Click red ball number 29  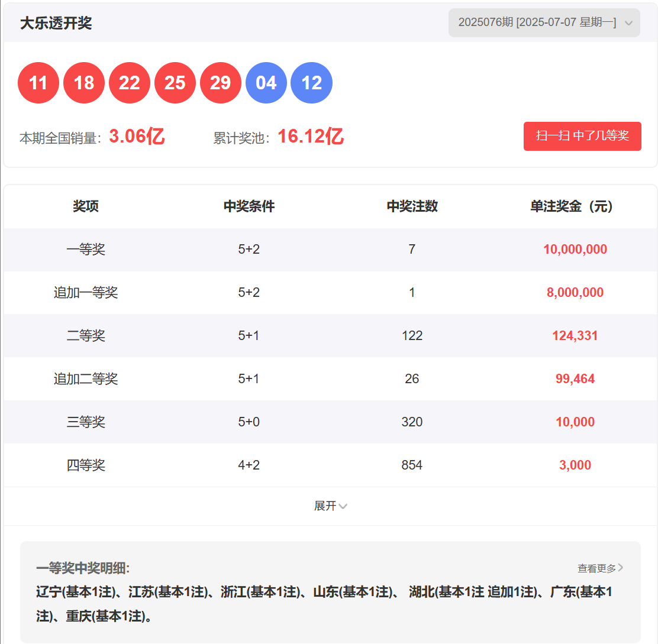(x=221, y=83)
